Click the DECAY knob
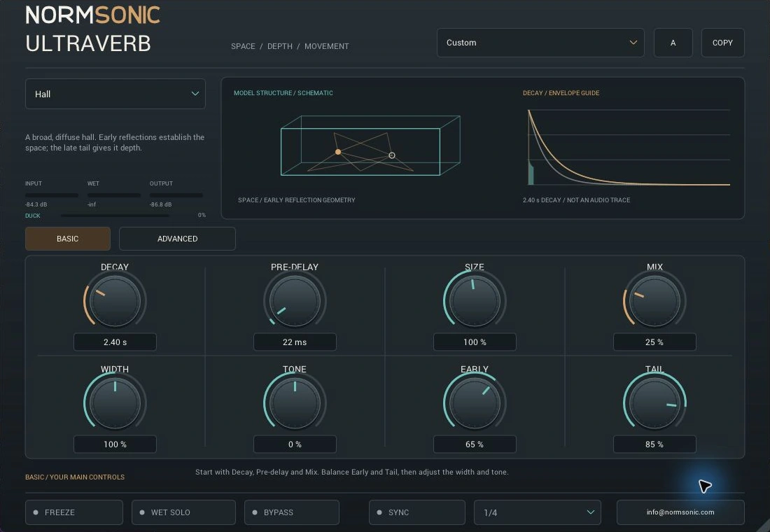Viewport: 770px width, 532px height. 115,301
